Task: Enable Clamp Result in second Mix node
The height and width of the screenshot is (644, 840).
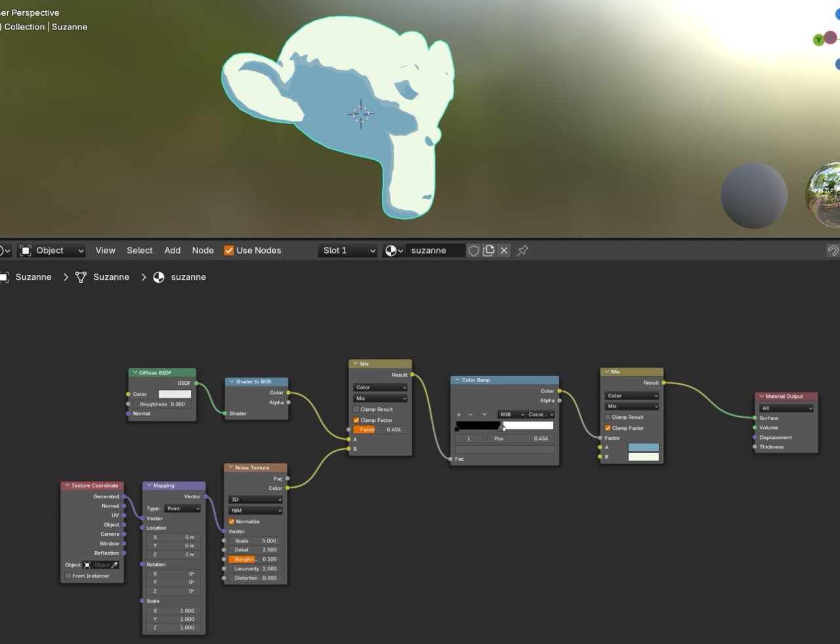Action: 608,417
